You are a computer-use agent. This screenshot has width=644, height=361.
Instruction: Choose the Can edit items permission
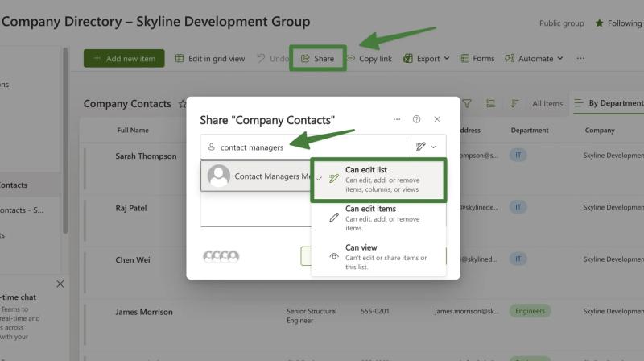tap(378, 218)
